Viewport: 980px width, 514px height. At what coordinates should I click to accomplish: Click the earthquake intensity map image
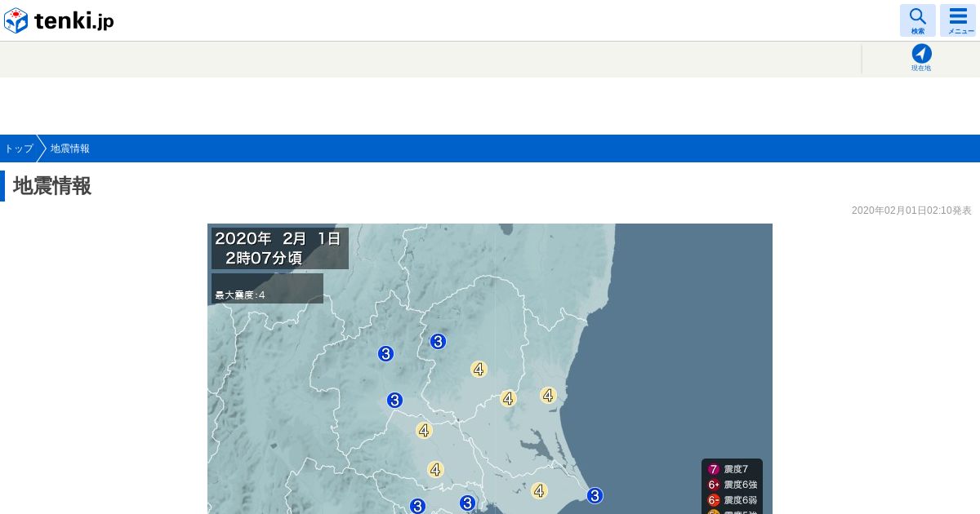[490, 369]
